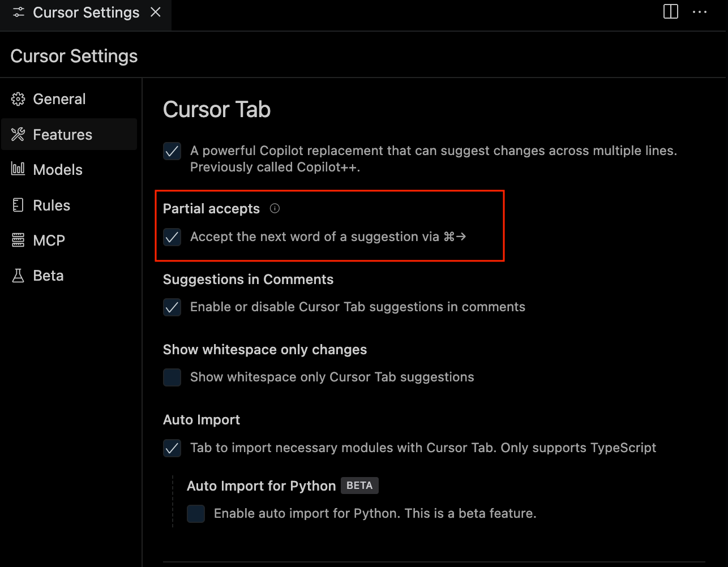Click the Auto Import heading
Viewport: 728px width, 567px height.
202,420
